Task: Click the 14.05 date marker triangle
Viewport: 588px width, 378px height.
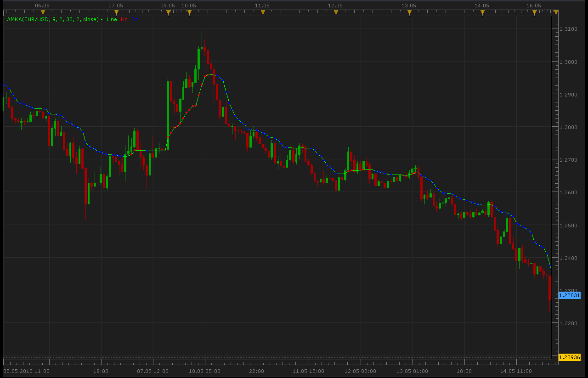Action: [x=482, y=12]
